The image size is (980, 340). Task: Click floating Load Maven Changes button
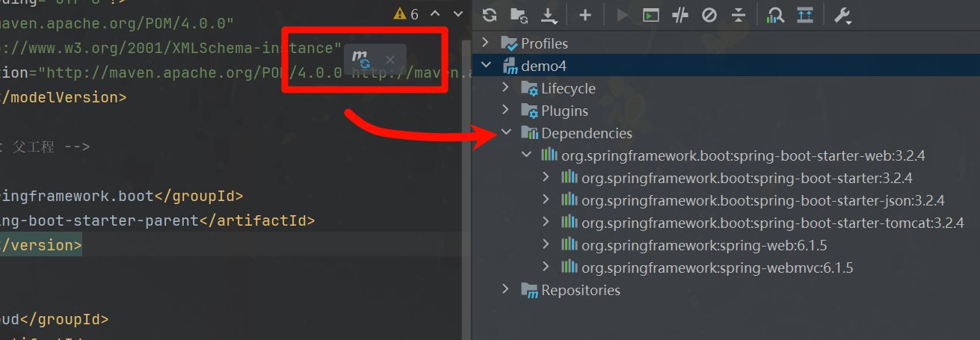click(x=361, y=58)
